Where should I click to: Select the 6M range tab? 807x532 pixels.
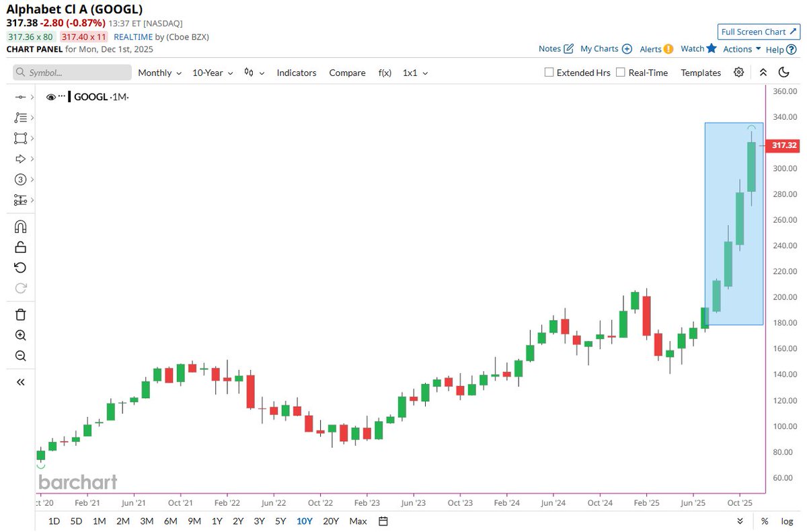tap(171, 521)
